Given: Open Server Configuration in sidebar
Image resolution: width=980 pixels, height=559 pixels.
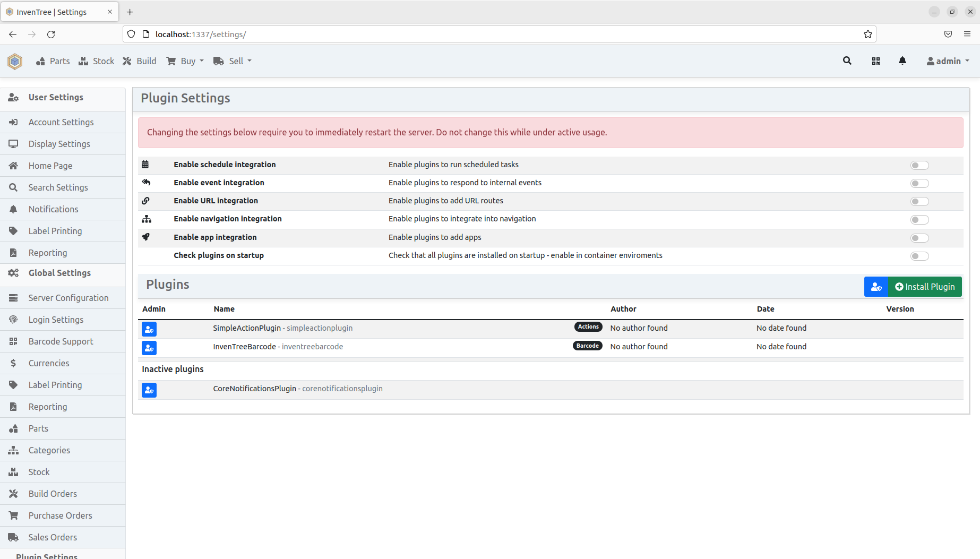Looking at the screenshot, I should click(x=63, y=298).
